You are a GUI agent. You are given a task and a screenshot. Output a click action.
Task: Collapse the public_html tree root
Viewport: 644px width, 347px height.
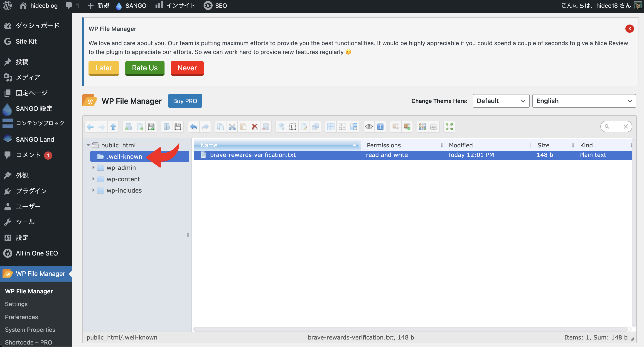(88, 145)
